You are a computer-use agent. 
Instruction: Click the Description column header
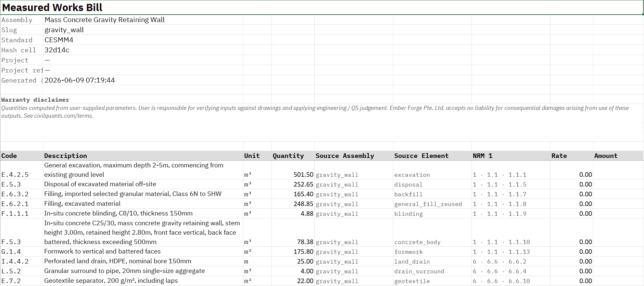(x=143, y=156)
